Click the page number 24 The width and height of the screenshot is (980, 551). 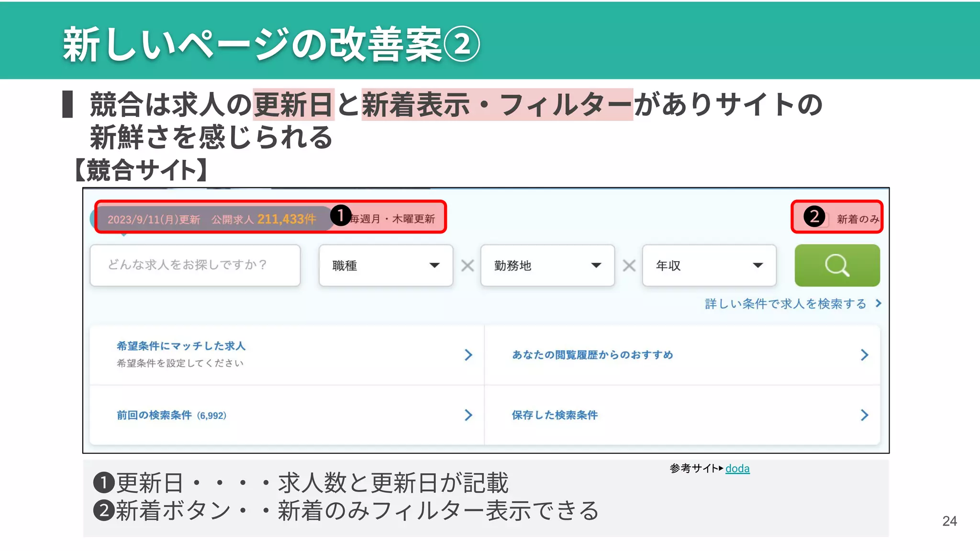point(949,521)
